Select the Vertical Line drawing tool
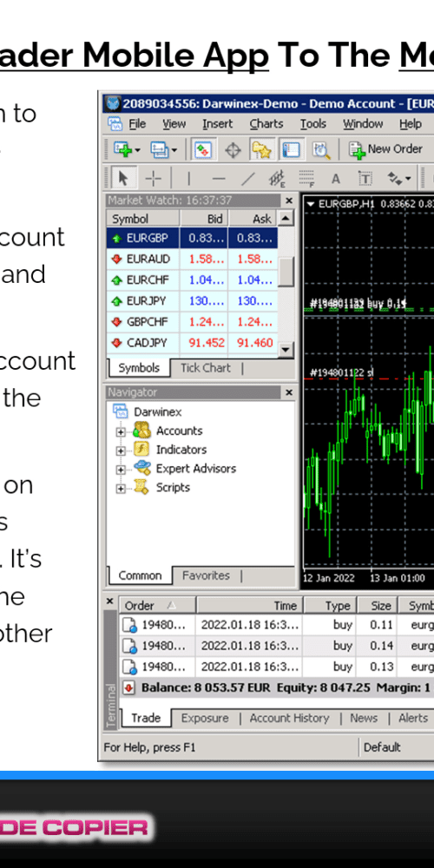This screenshot has height=868, width=434. (188, 178)
